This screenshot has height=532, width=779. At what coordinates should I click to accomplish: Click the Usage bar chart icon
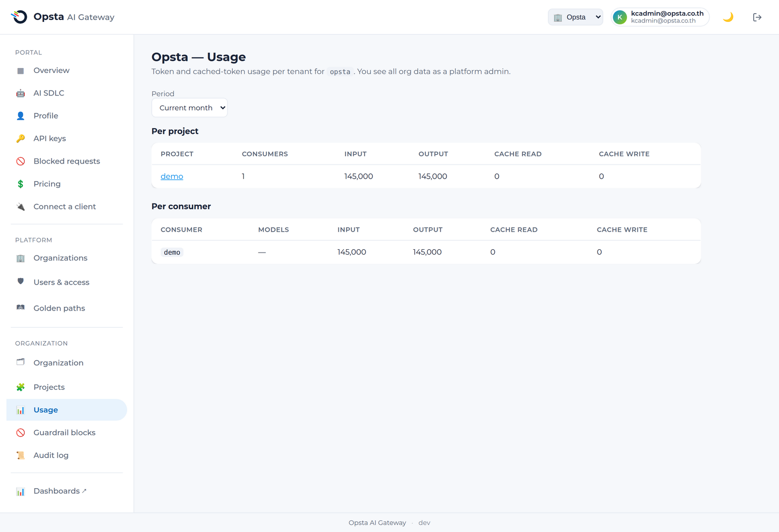point(20,410)
